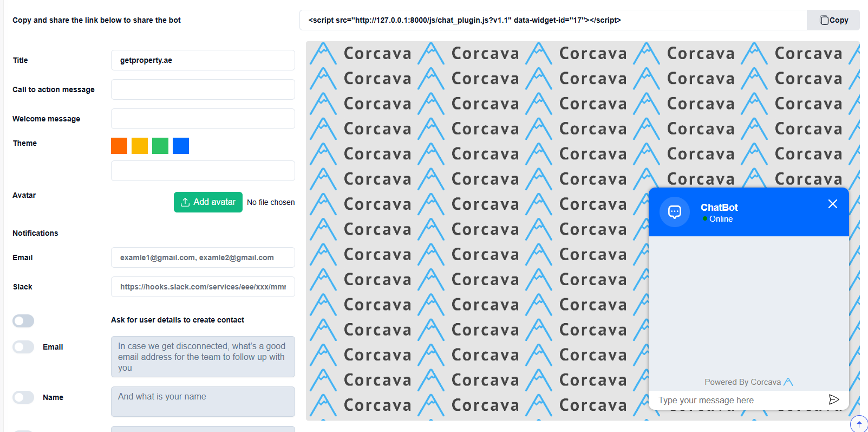Screen dimensions: 868x432
Task: Turn on the Name contact toggle
Action: 23,397
